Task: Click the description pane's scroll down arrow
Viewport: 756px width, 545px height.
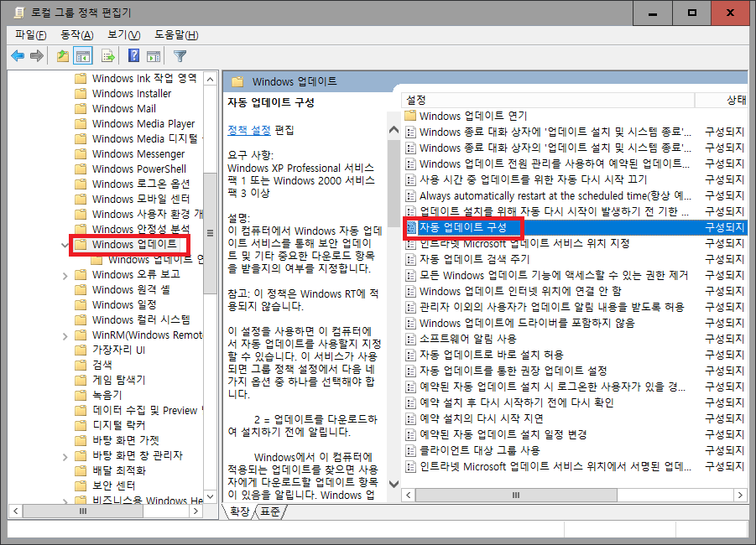Action: point(394,484)
